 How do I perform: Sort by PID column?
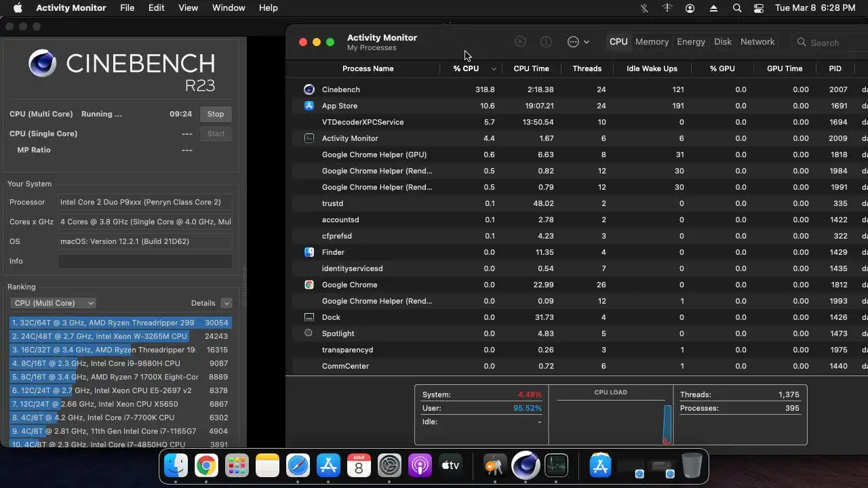pyautogui.click(x=835, y=68)
